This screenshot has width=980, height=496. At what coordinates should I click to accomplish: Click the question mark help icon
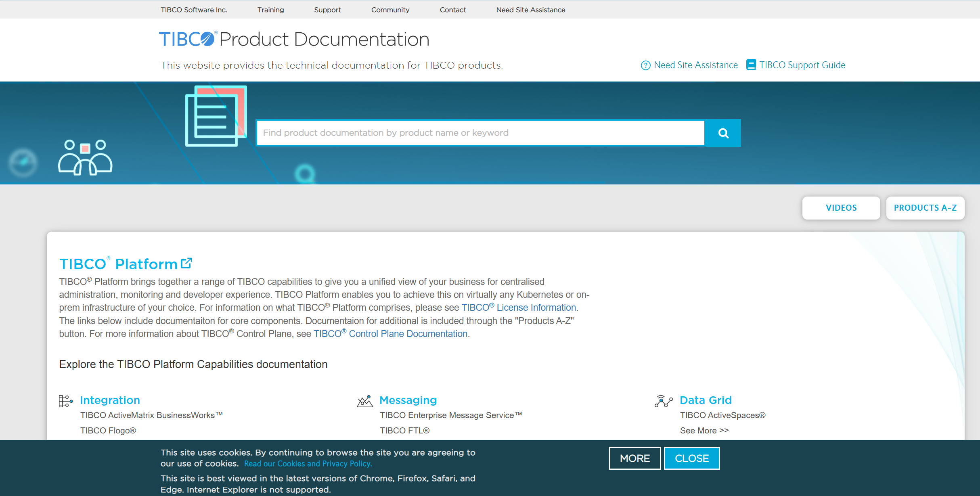[x=645, y=65]
